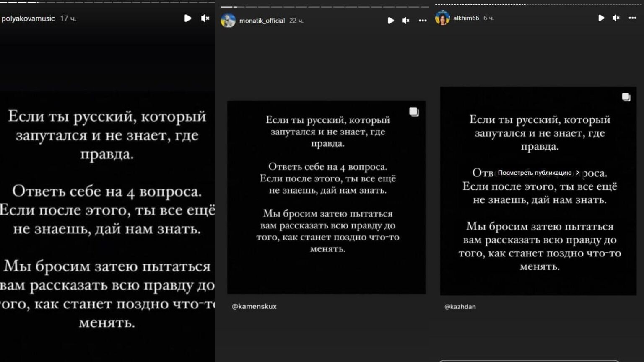Click the '17 ч.' timestamp
644x362 pixels.
tap(68, 18)
